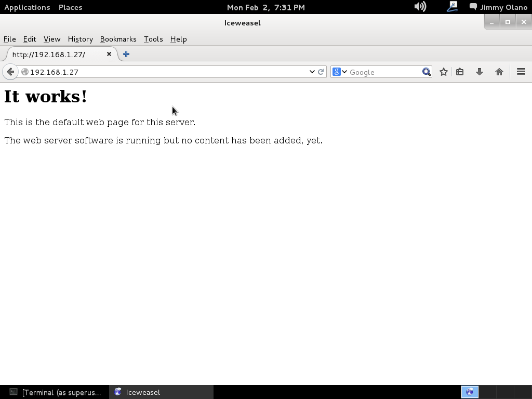Expand the URL history dropdown arrow
The width and height of the screenshot is (532, 399).
tap(312, 72)
